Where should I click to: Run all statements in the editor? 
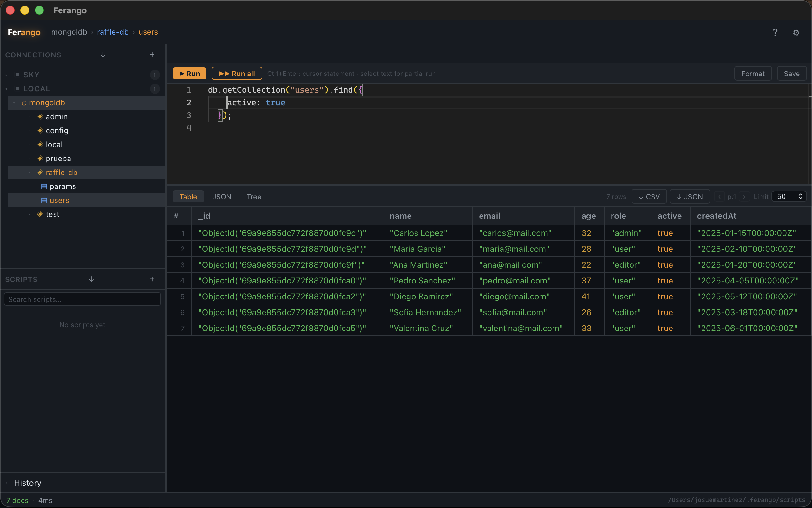(237, 73)
